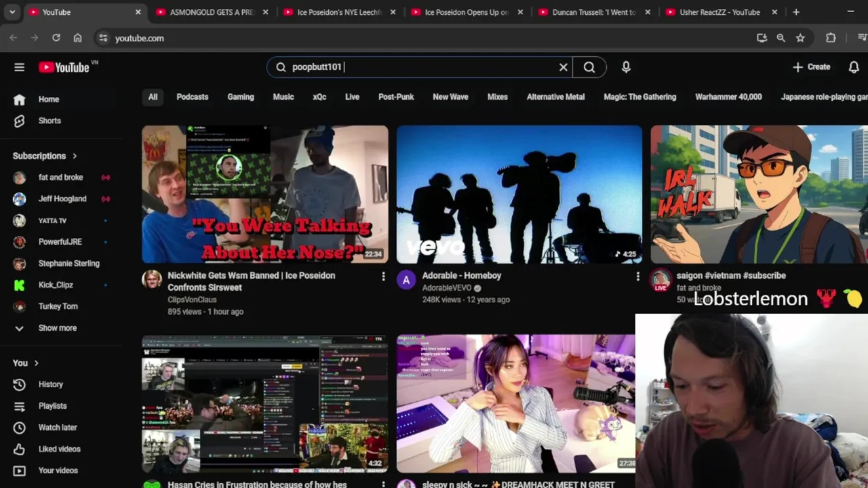Click in the poopbutt101 search field
This screenshot has height=488, width=868.
pos(420,67)
